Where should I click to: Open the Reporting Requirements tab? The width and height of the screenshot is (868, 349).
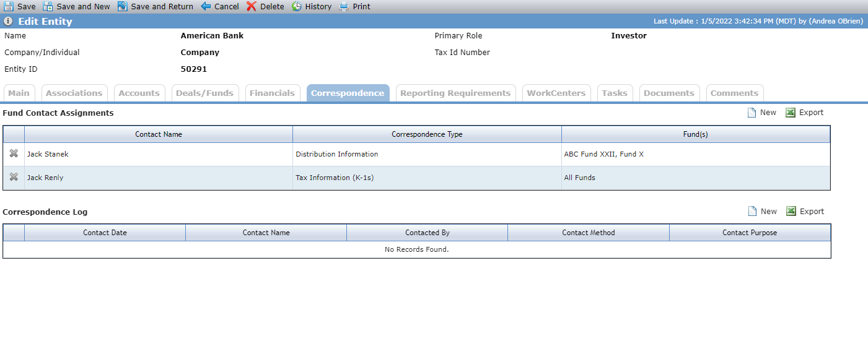coord(455,93)
